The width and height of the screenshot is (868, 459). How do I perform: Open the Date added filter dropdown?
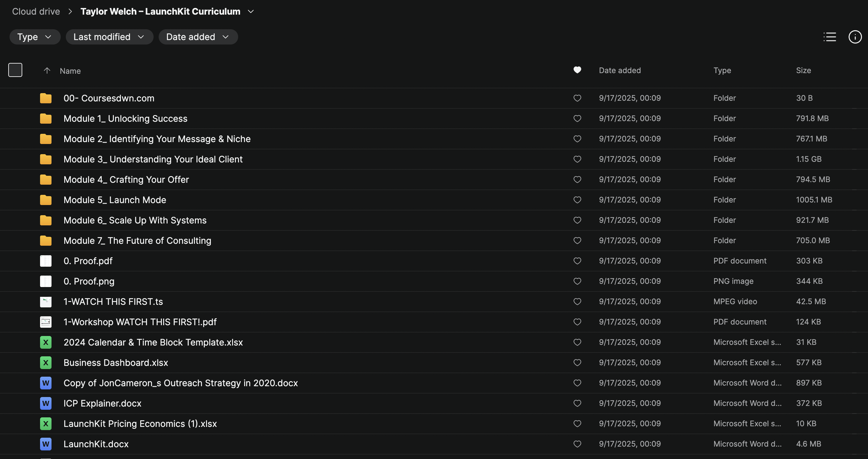198,37
